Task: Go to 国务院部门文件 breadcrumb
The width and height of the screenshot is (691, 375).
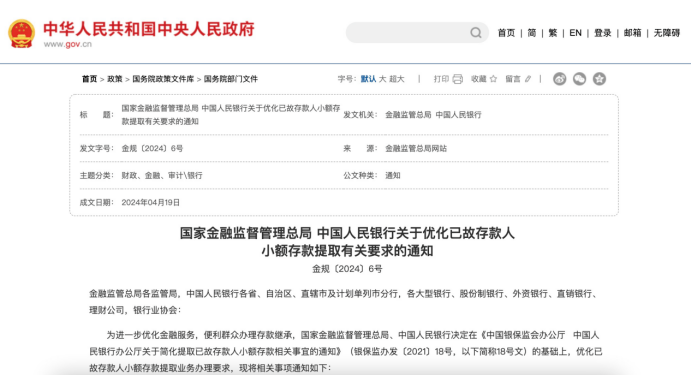Action: click(x=230, y=79)
